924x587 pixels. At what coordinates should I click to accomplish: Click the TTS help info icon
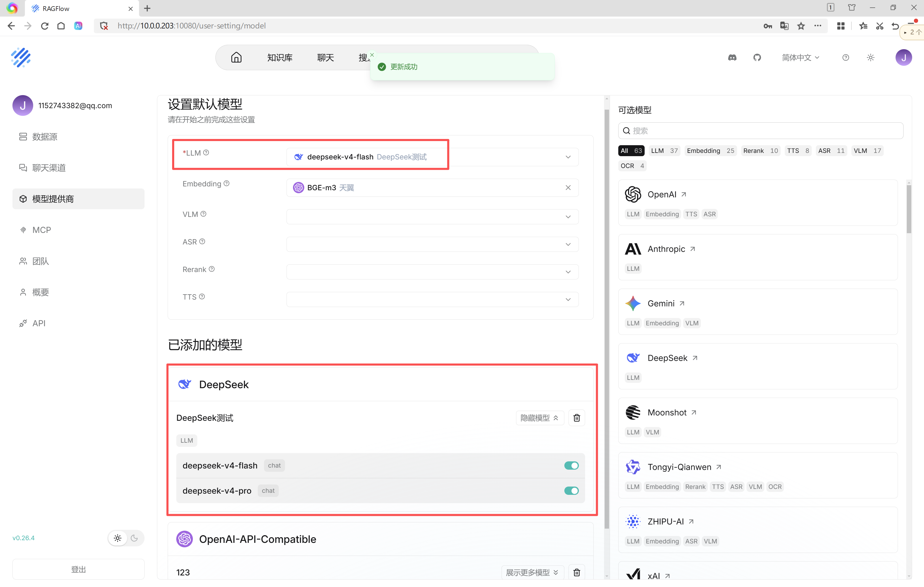pyautogui.click(x=202, y=297)
